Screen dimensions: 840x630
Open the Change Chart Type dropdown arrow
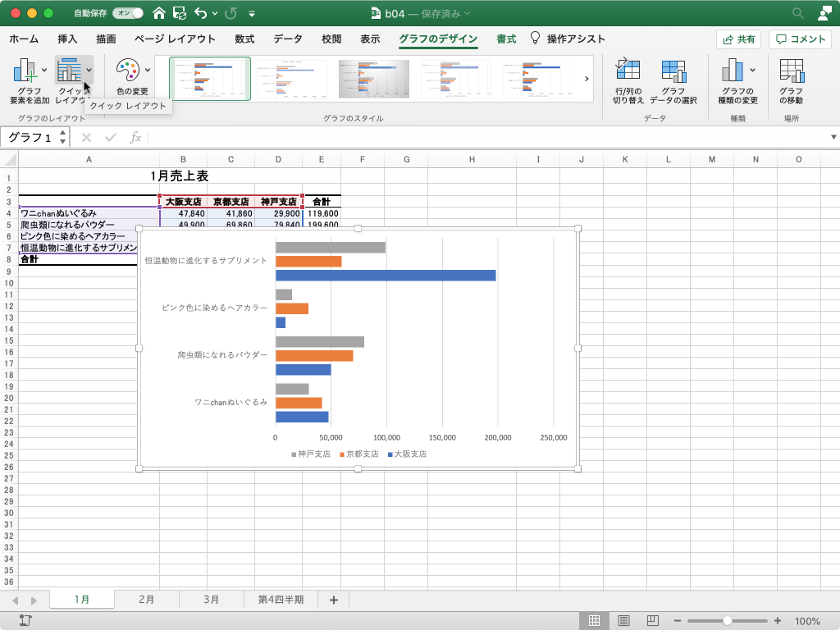click(753, 70)
